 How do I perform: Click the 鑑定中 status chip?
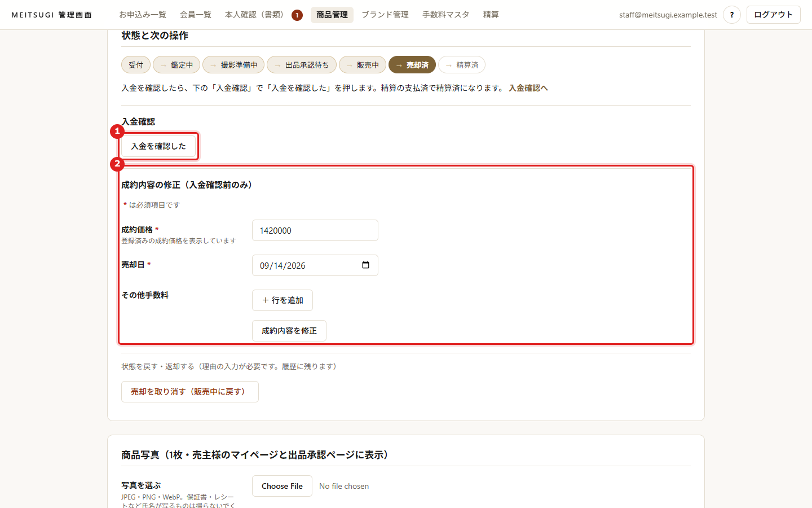pos(176,65)
